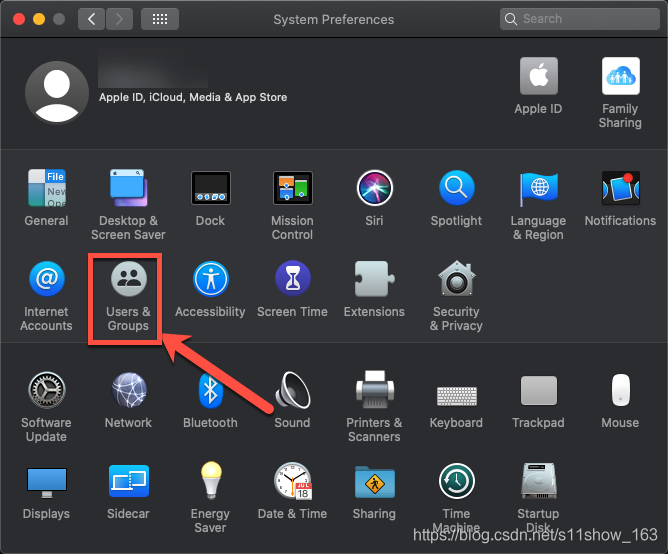Go back with the left chevron

(91, 19)
